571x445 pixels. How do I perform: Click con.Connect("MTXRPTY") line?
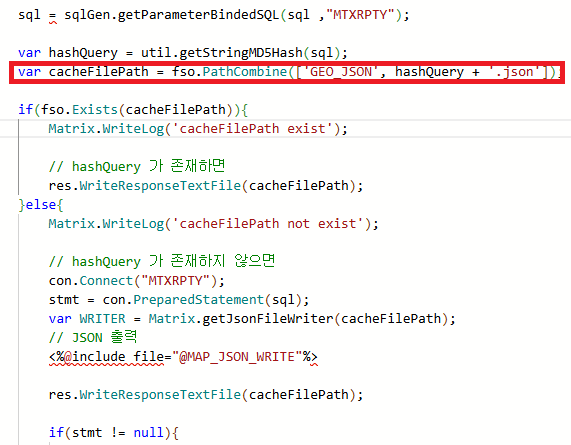click(137, 281)
